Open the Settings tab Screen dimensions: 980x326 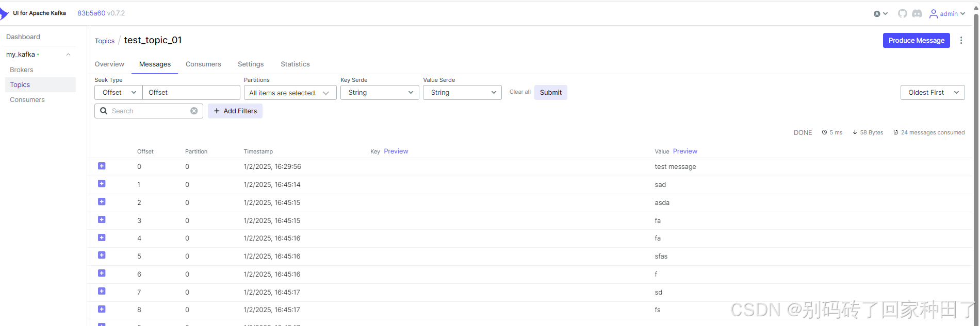(x=251, y=64)
